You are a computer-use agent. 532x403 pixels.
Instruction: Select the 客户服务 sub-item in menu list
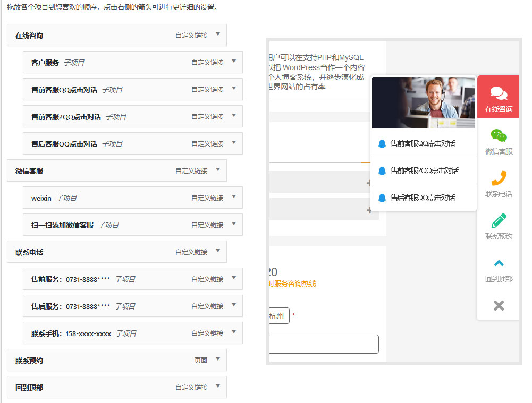tap(46, 63)
